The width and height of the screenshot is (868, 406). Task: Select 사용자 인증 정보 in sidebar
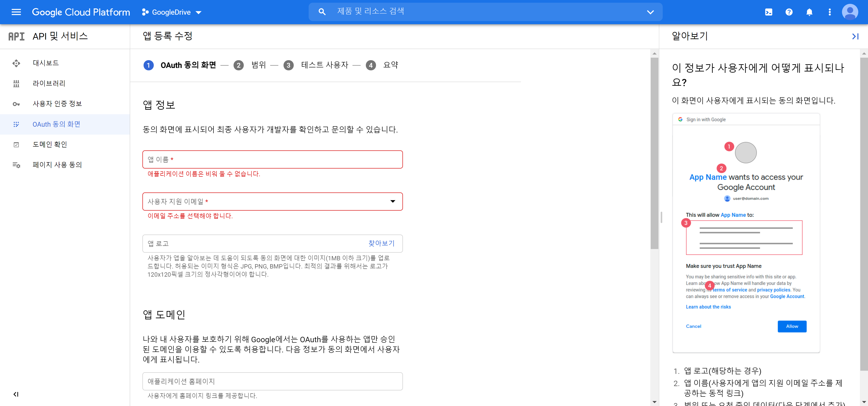(57, 104)
